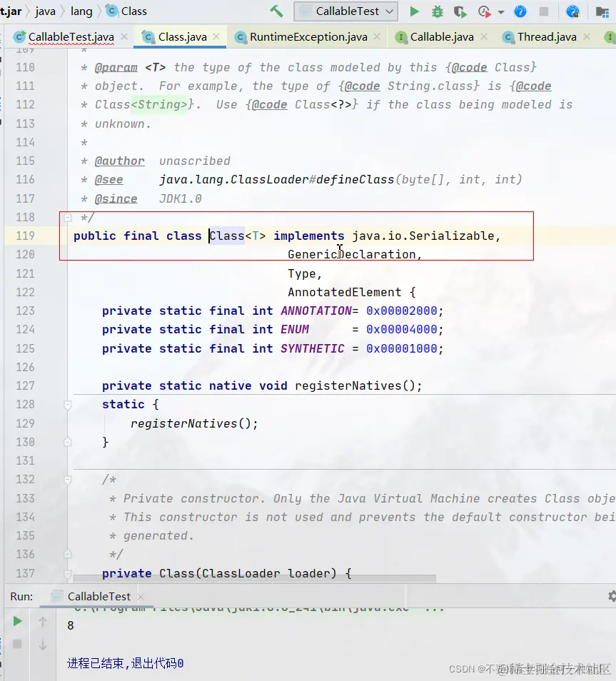The height and width of the screenshot is (681, 616).
Task: Click the SYNTHETIC constant name
Action: pyautogui.click(x=313, y=349)
